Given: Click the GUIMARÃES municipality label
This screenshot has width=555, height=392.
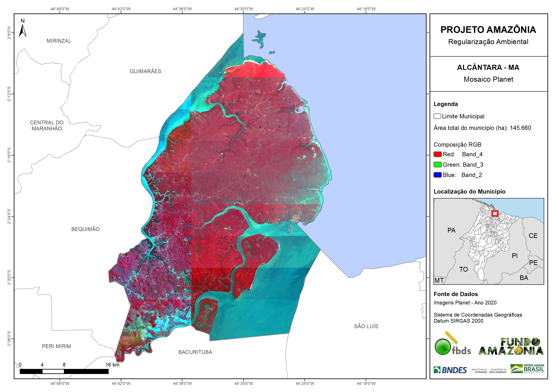Looking at the screenshot, I should click(x=145, y=71).
